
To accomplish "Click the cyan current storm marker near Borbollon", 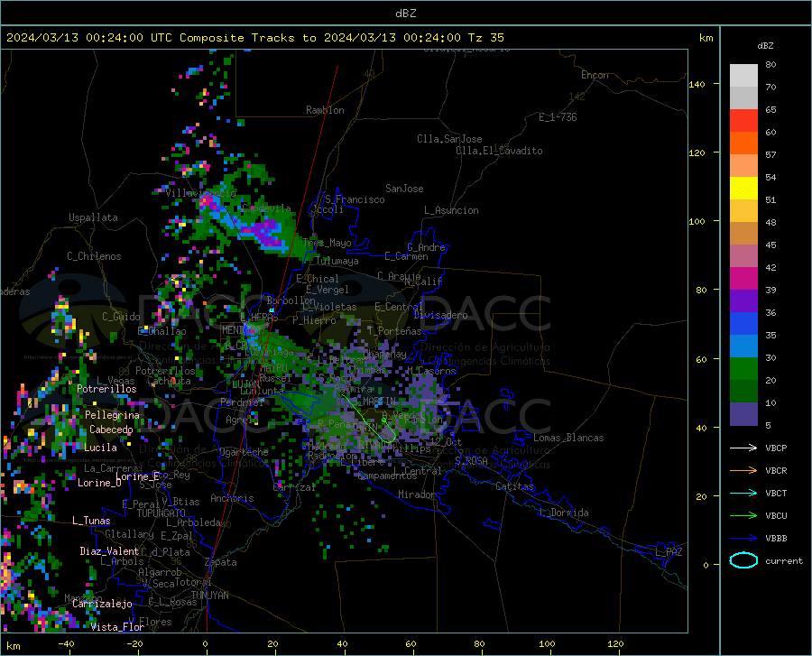I will click(272, 310).
